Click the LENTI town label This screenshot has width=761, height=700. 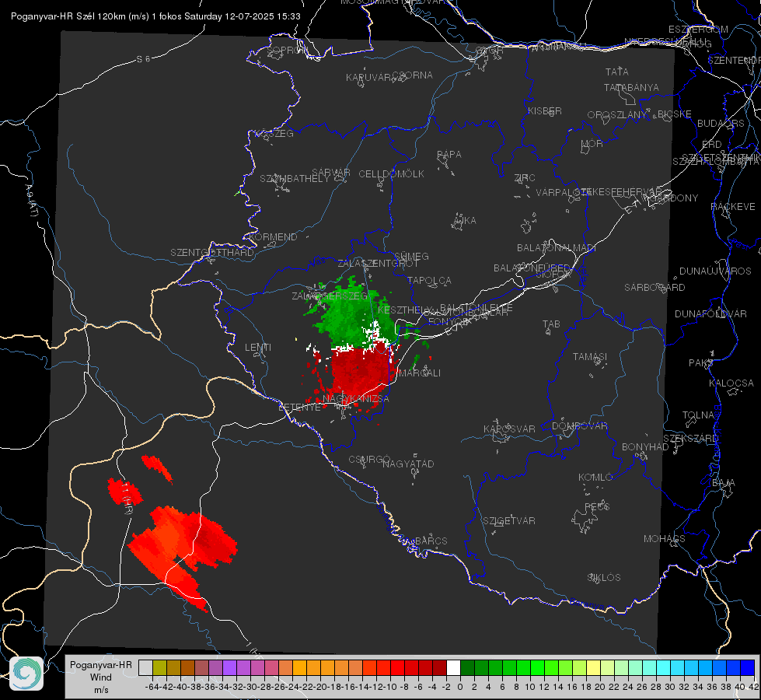[x=258, y=348]
